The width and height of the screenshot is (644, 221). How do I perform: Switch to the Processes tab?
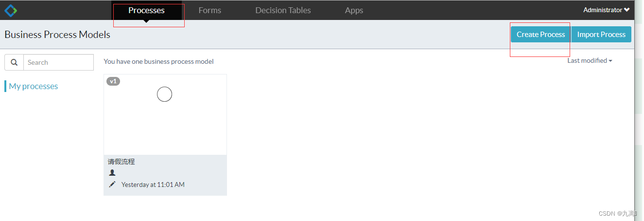pos(146,10)
